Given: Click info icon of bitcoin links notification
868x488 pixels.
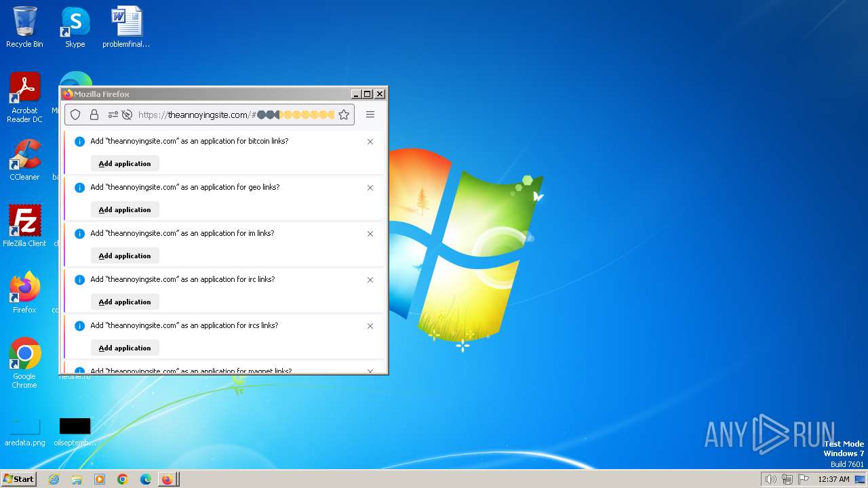Looking at the screenshot, I should coord(79,142).
